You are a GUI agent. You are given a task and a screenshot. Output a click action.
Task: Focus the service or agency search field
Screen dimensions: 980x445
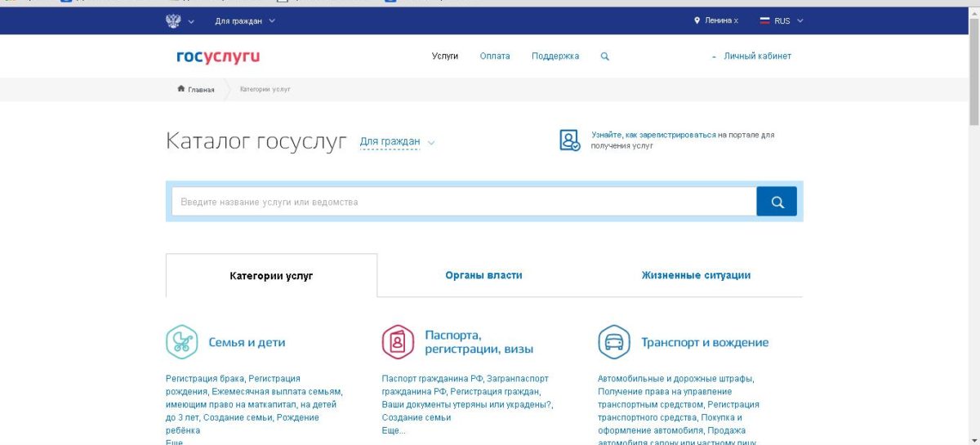tap(464, 202)
